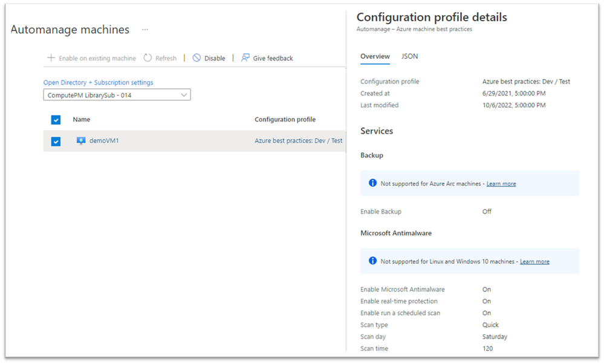
Task: Toggle the select-all checkbox in the Name header
Action: click(56, 120)
